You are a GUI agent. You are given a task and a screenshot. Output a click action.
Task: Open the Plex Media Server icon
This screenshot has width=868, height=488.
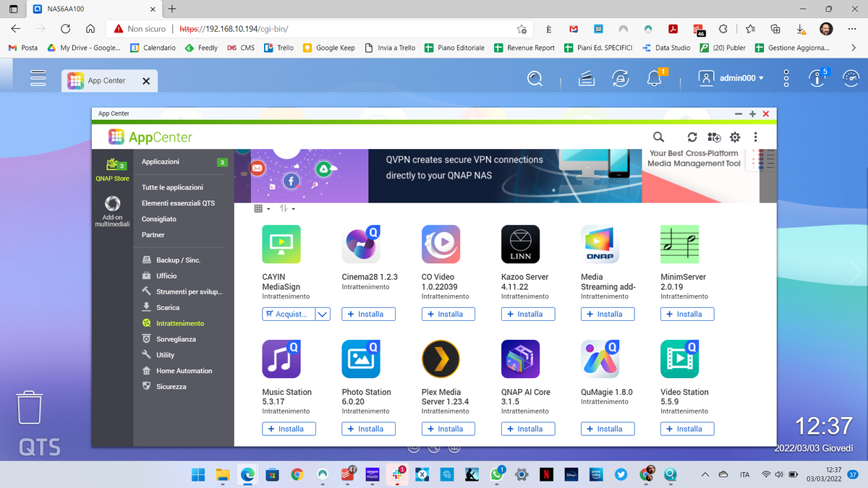coord(441,359)
